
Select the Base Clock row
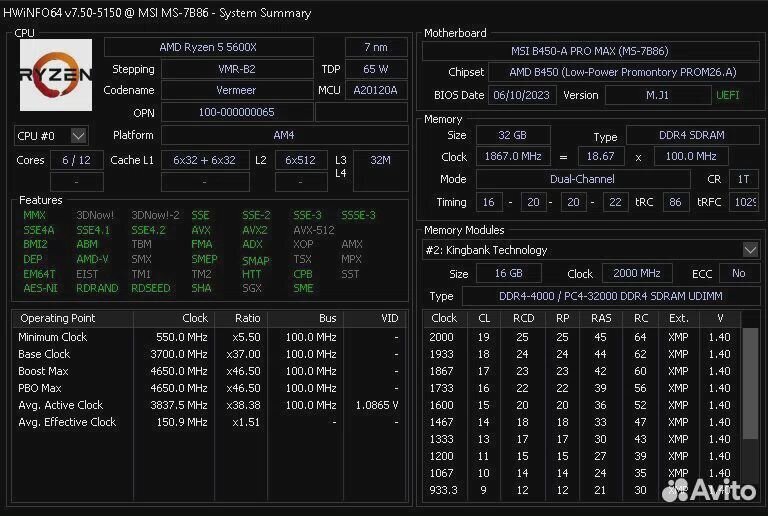click(x=209, y=354)
